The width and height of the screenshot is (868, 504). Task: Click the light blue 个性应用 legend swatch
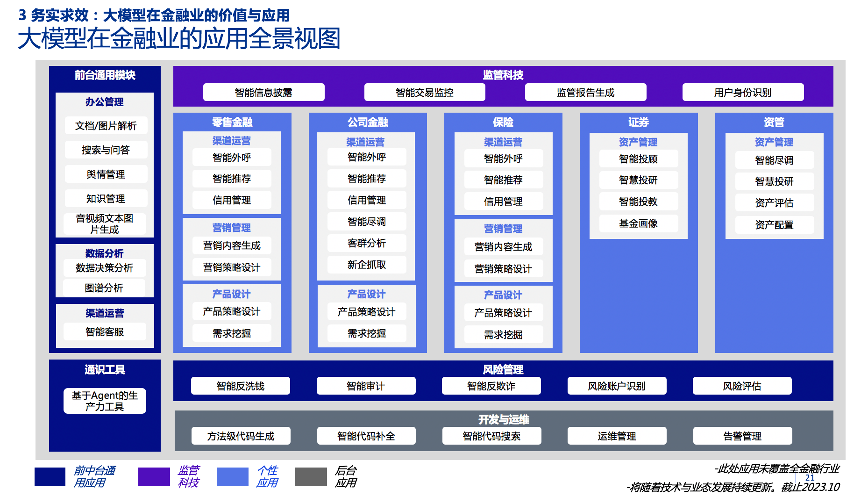(233, 476)
